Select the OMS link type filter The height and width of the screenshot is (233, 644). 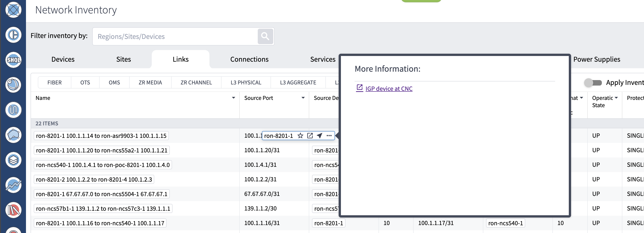114,82
